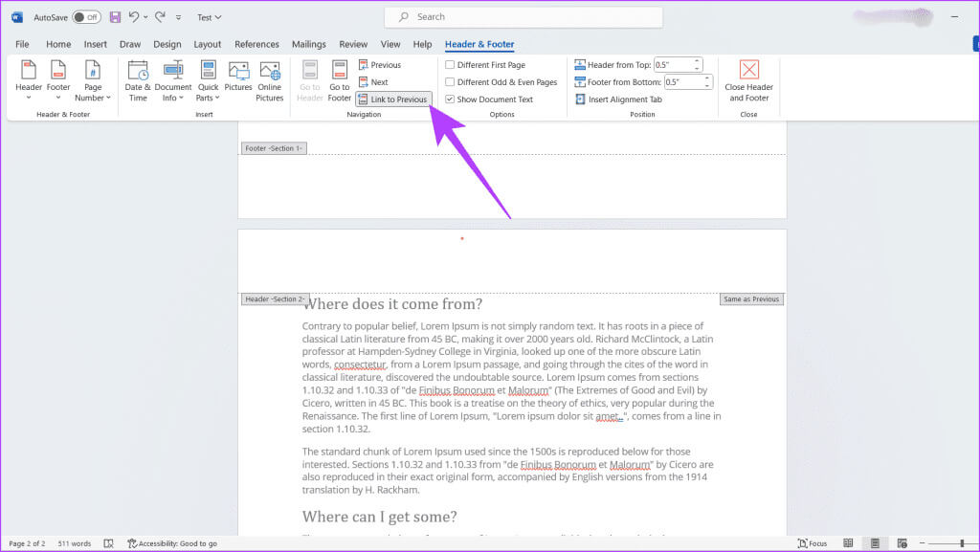
Task: Click the Date & Time icon
Action: (x=138, y=71)
